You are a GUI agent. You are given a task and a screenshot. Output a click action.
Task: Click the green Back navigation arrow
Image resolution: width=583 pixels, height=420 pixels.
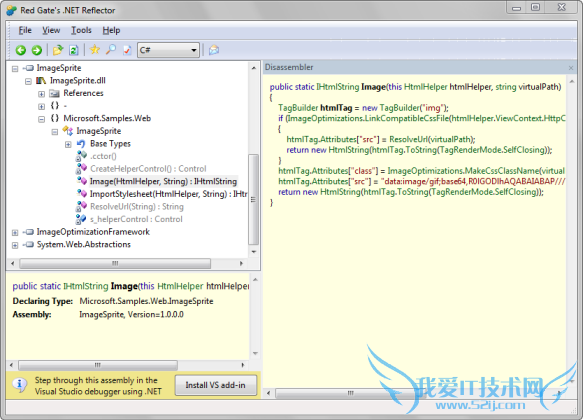pos(21,50)
